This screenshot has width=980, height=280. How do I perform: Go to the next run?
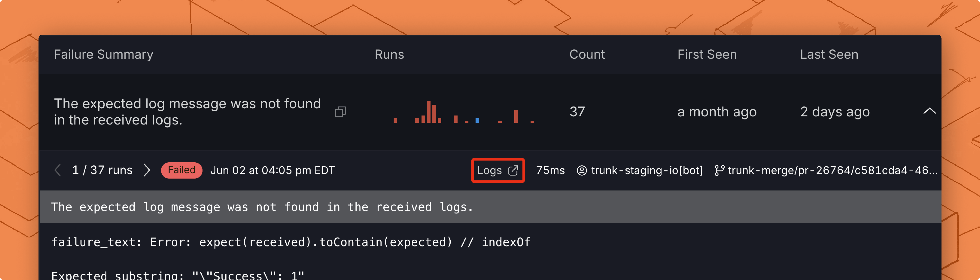pos(147,170)
